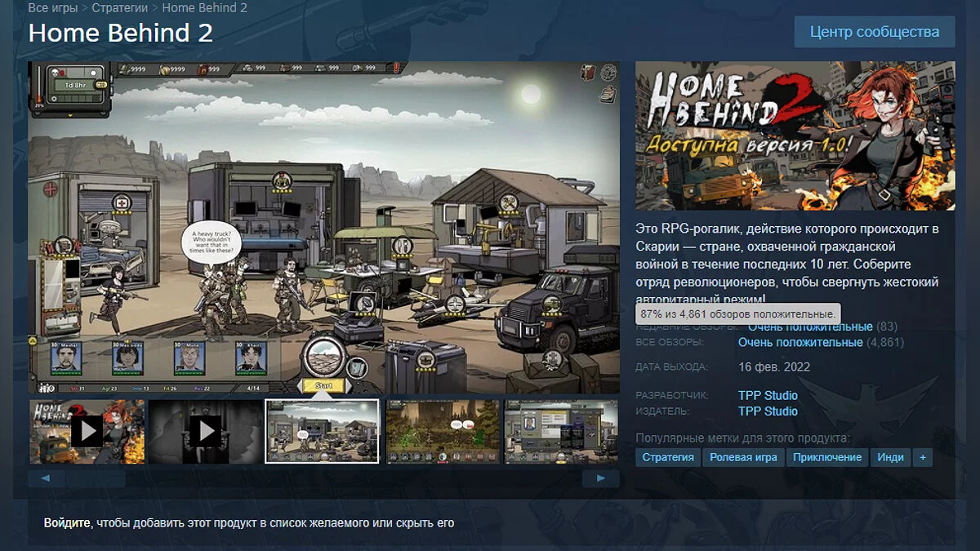The height and width of the screenshot is (551, 980).
Task: Click the game description paragraph
Action: tap(787, 264)
